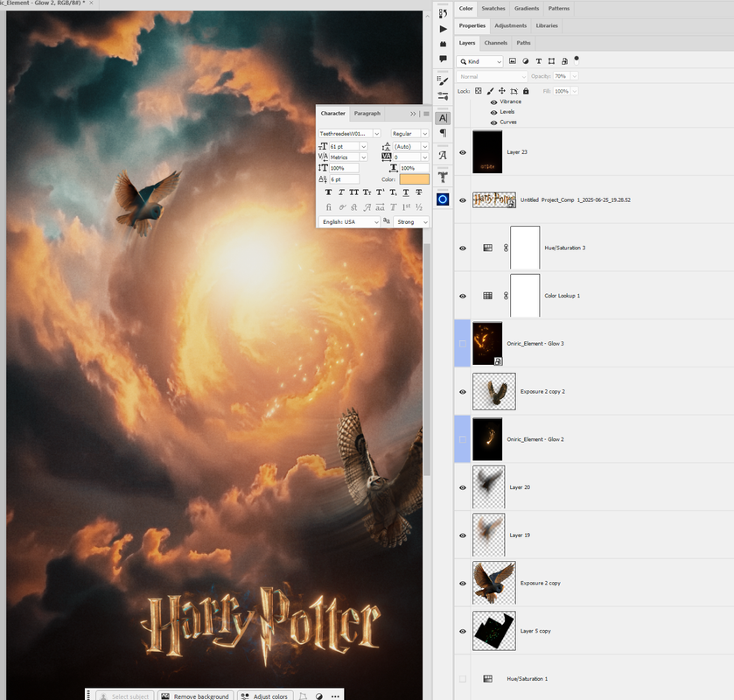Open more options on contextual task bar
This screenshot has height=700, width=734.
click(x=335, y=696)
